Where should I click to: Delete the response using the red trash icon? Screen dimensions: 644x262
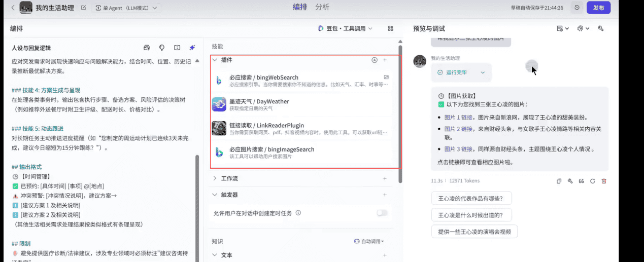point(604,181)
